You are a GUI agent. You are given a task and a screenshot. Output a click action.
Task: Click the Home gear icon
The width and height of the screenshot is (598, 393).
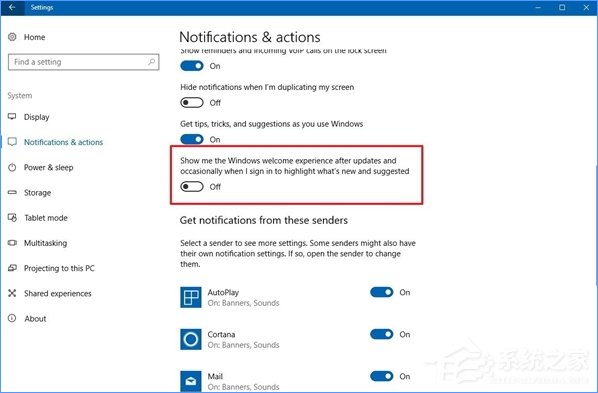(12, 37)
